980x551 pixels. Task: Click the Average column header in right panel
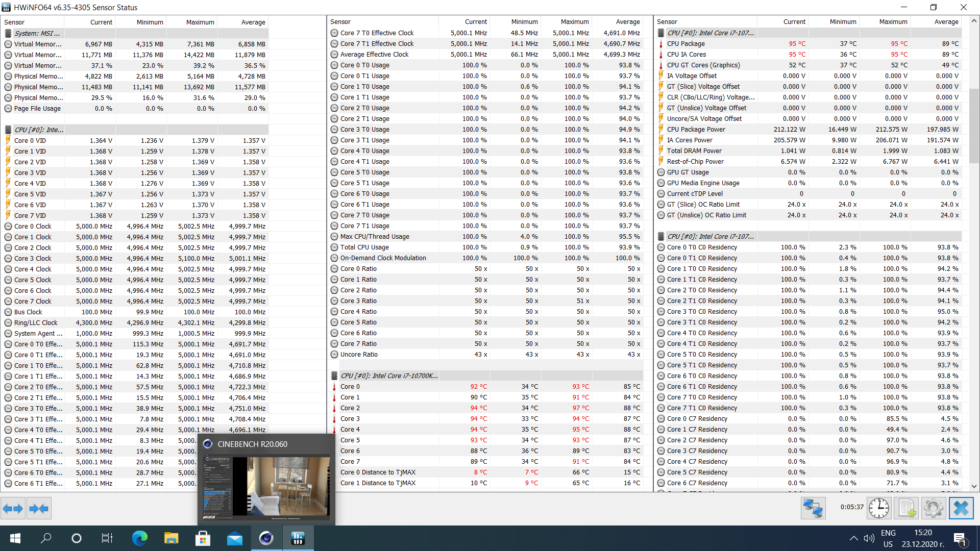(x=936, y=21)
